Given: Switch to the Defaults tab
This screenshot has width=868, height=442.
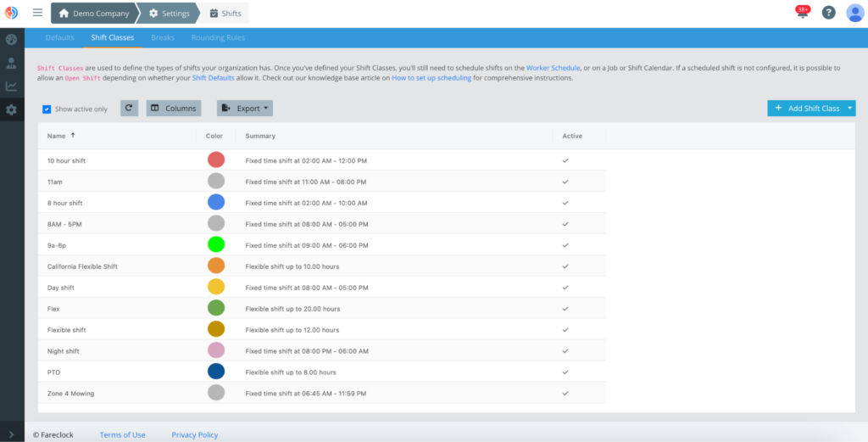Looking at the screenshot, I should pyautogui.click(x=60, y=37).
